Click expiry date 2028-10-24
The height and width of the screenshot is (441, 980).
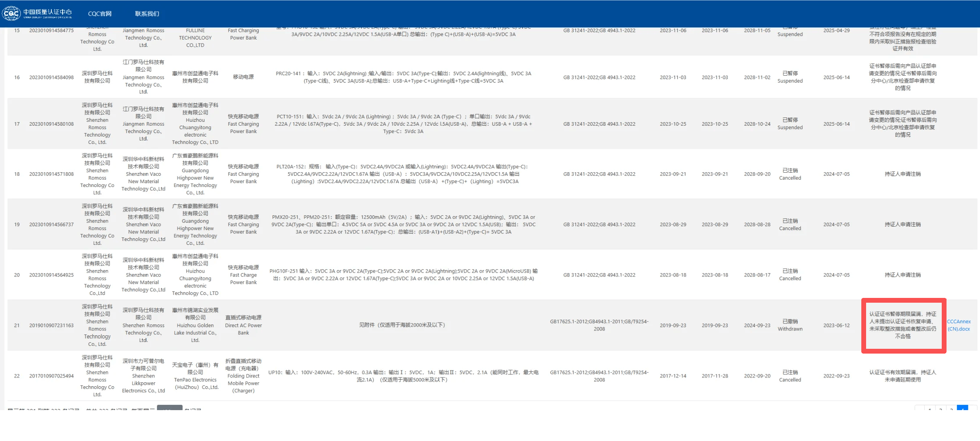pyautogui.click(x=757, y=124)
